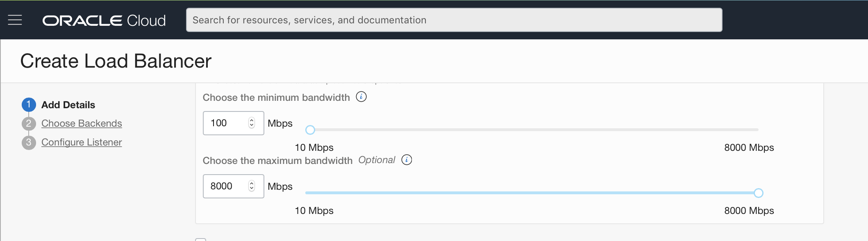The width and height of the screenshot is (868, 241).
Task: Show info for maximum bandwidth
Action: 407,160
